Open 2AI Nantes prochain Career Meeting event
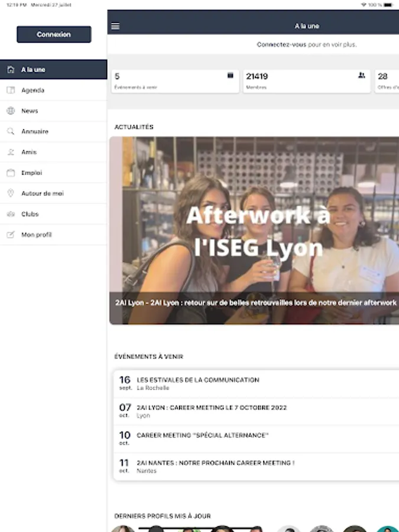 click(x=256, y=466)
